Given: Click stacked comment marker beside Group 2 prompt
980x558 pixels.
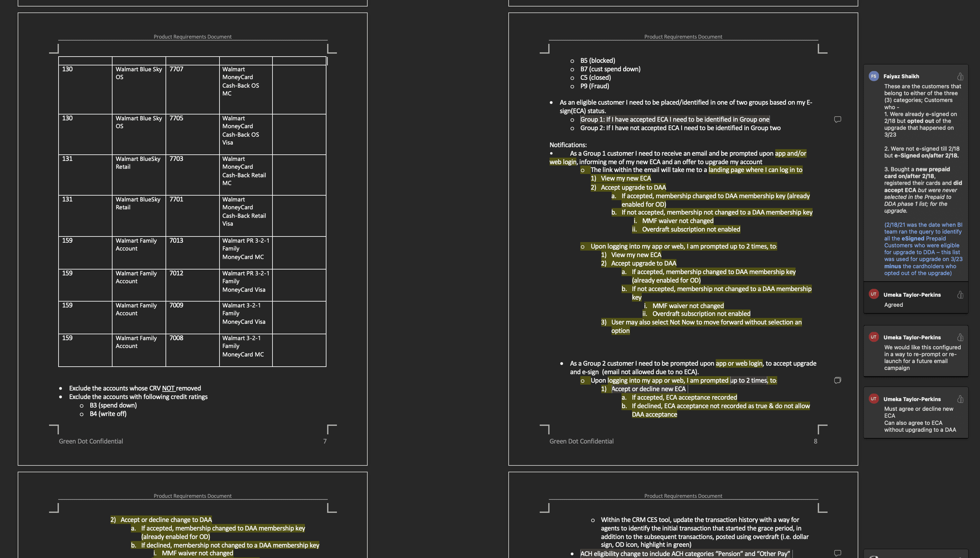Looking at the screenshot, I should pyautogui.click(x=837, y=380).
